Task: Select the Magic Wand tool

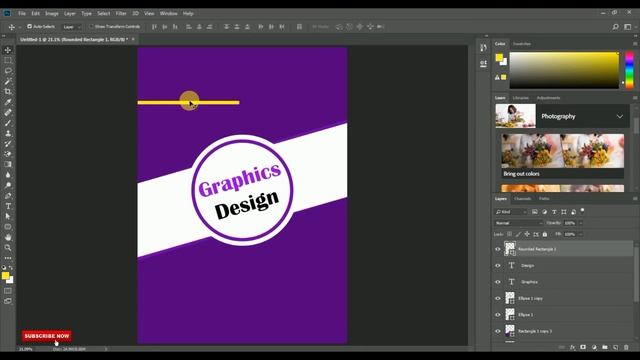Action: tap(8, 81)
